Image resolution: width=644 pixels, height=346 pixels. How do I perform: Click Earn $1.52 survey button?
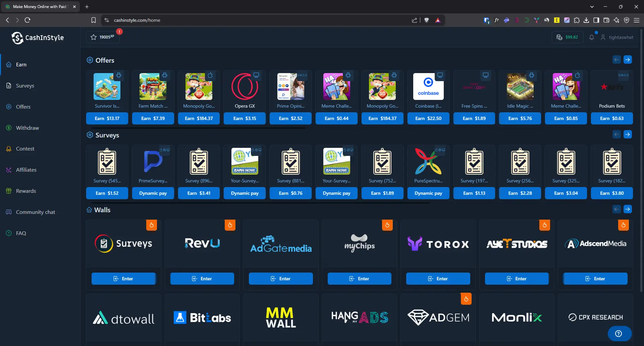pyautogui.click(x=107, y=193)
